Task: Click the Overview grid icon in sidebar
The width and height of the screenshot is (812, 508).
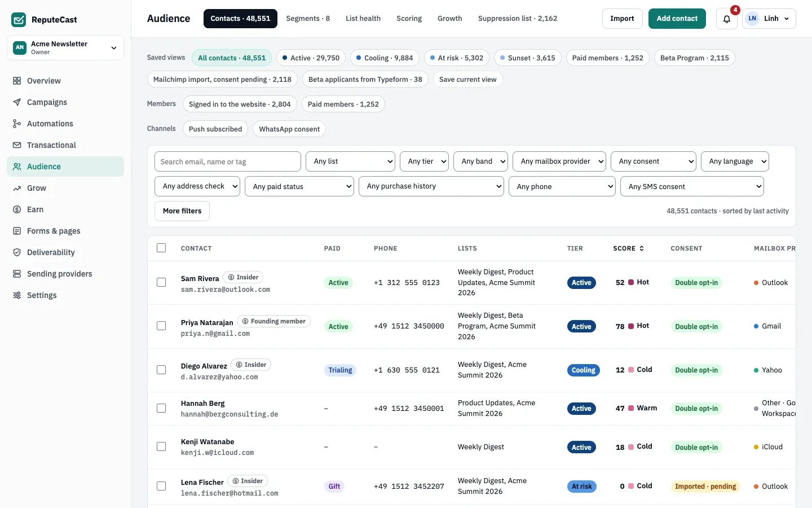Action: (x=17, y=81)
